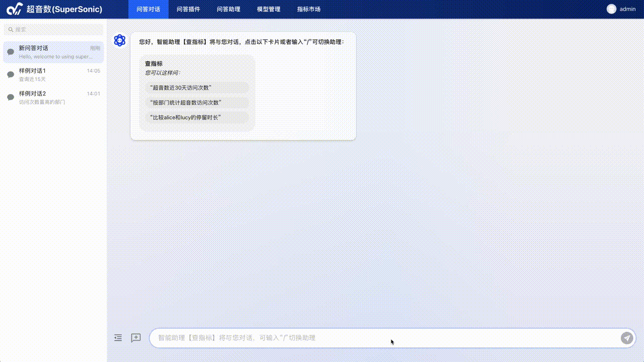This screenshot has width=644, height=362.
Task: Toggle the conversation list collapse icon
Action: click(x=118, y=338)
